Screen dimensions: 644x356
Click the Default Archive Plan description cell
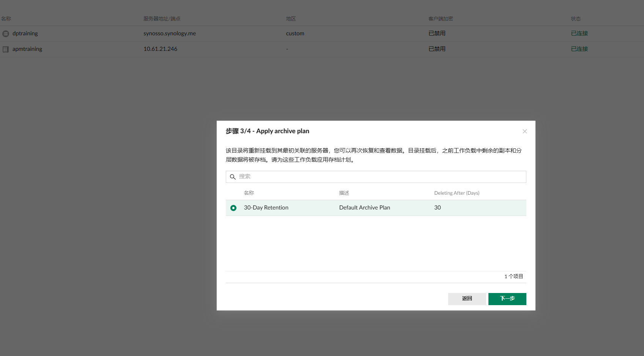pos(364,208)
